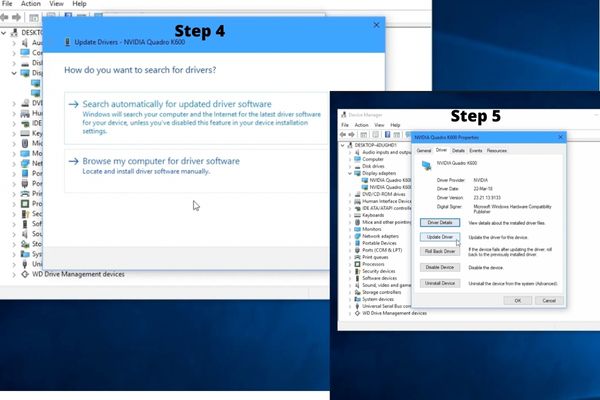
Task: Click 'Digital Signer' label in Properties dialog
Action: point(449,207)
